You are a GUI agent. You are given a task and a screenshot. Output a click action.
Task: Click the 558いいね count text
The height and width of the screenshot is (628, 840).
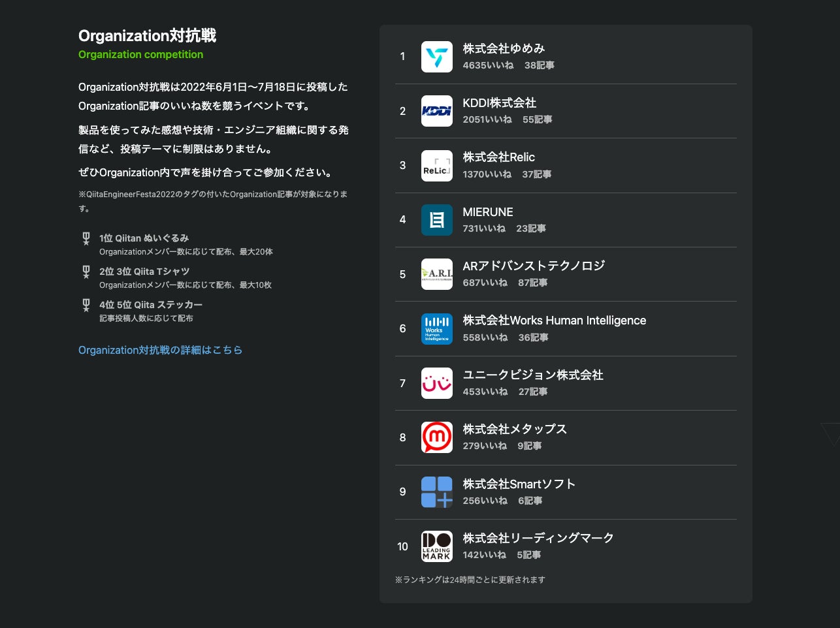coord(485,338)
